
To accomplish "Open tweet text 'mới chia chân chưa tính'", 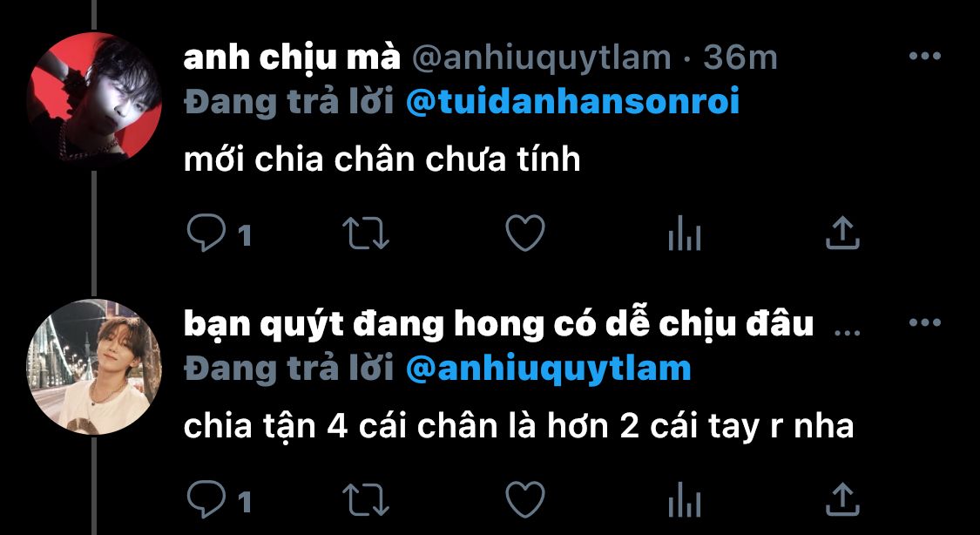I will point(382,160).
